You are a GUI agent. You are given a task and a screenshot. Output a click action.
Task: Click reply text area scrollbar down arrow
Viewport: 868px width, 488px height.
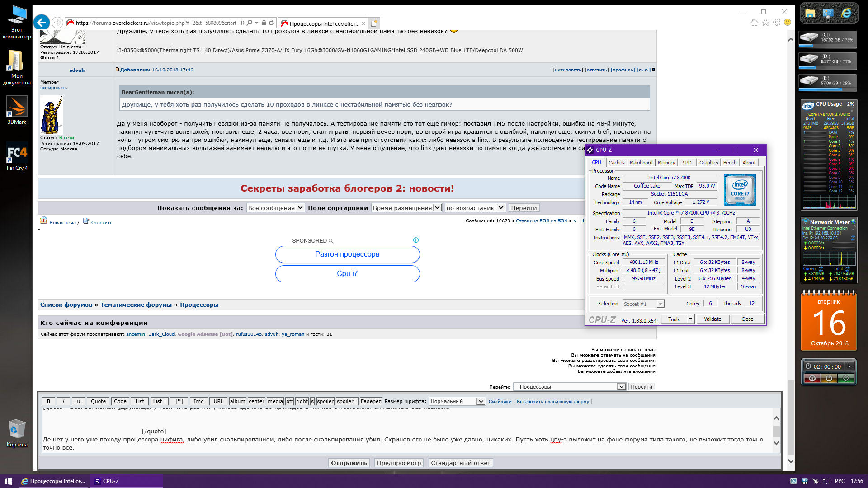776,443
